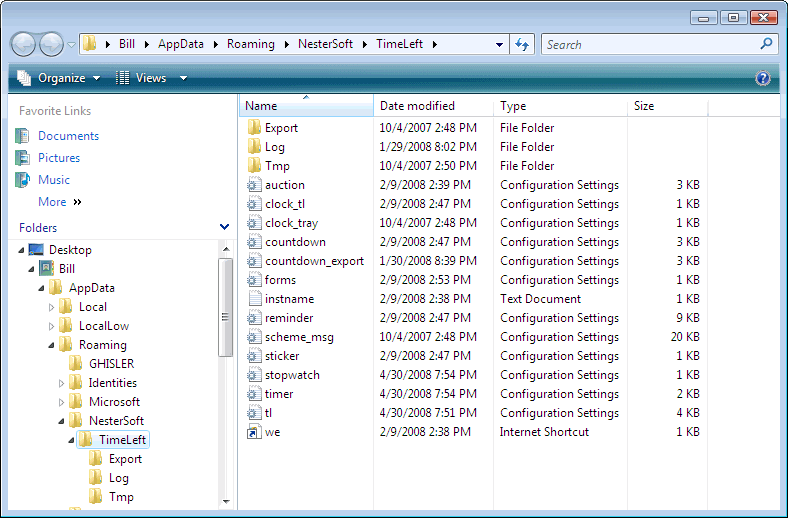This screenshot has height=518, width=788.
Task: Click the clock_tray configuration file icon
Action: (x=254, y=223)
